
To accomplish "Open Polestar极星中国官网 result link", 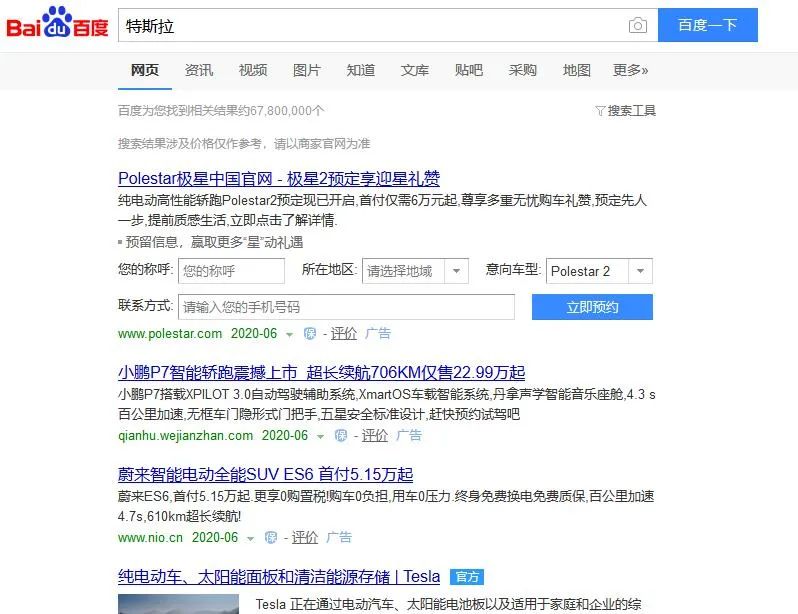I will (279, 179).
